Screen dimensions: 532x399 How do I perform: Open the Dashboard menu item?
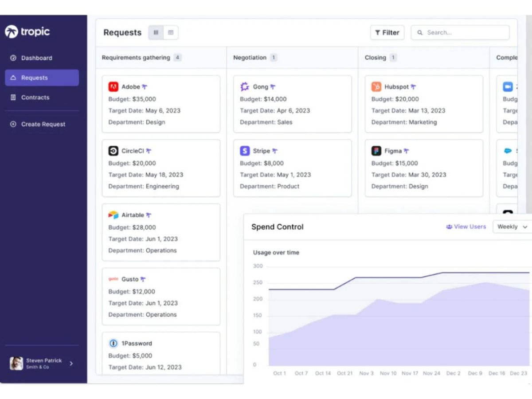click(x=42, y=58)
